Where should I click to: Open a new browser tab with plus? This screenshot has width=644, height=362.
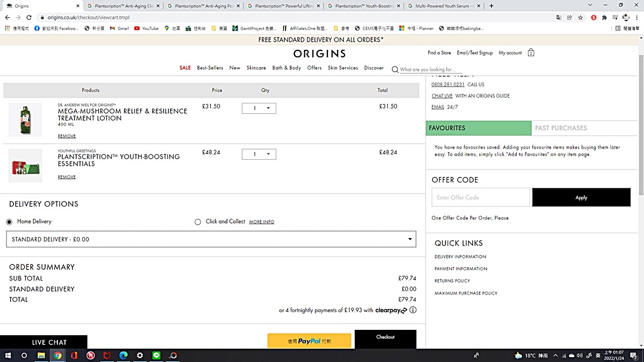click(491, 6)
